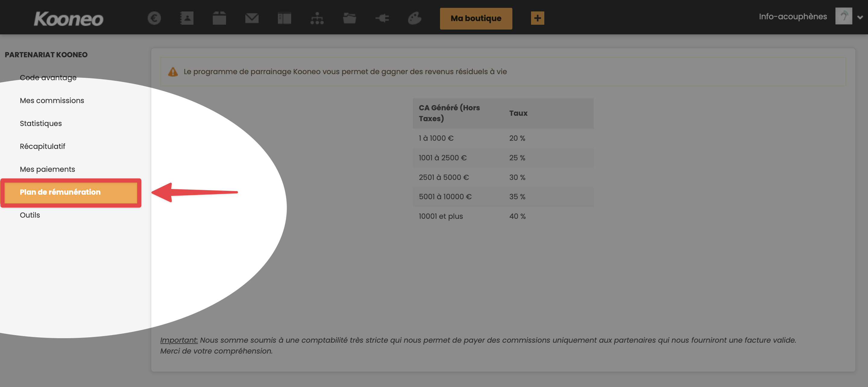Viewport: 868px width, 387px height.
Task: Click the orange warning triangle icon
Action: (x=173, y=71)
